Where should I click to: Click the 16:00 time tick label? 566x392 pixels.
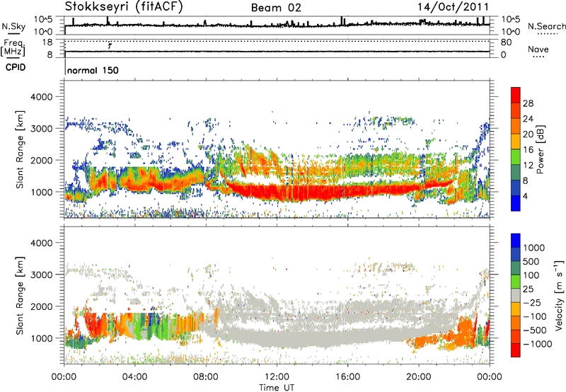(347, 377)
